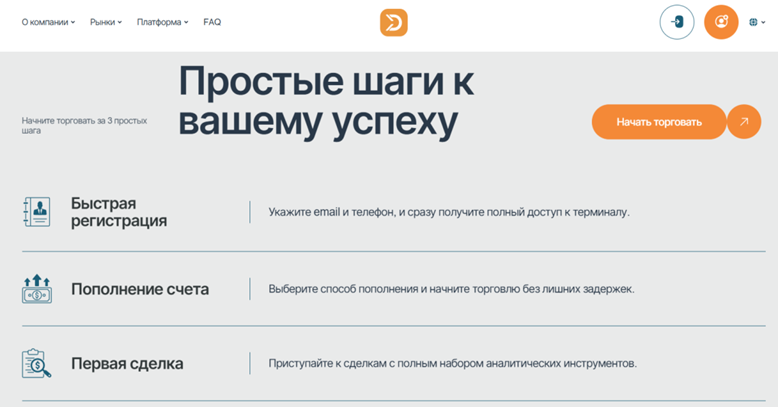The height and width of the screenshot is (407, 778).
Task: Select the Быстрая регистрация step title
Action: click(119, 212)
